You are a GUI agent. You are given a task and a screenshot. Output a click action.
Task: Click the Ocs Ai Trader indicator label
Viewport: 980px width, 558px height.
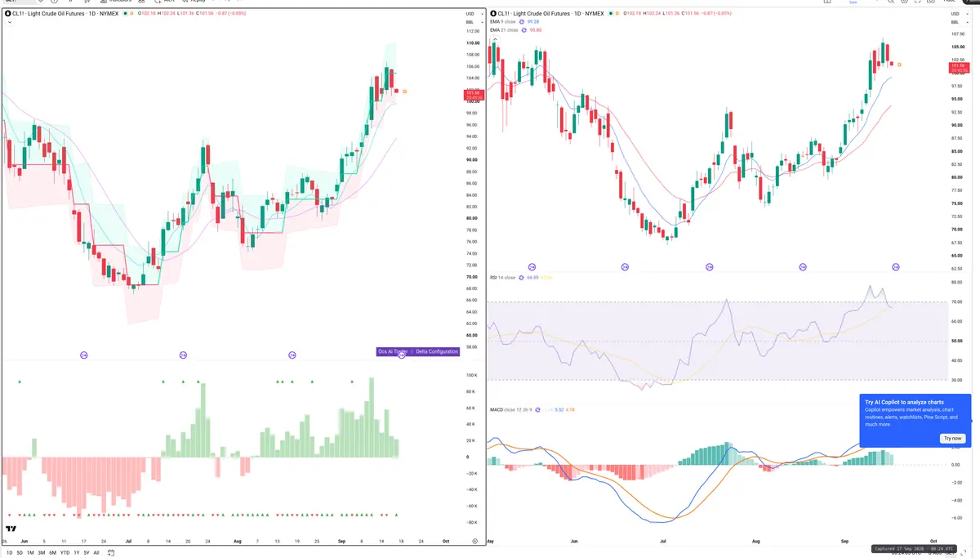(x=393, y=351)
